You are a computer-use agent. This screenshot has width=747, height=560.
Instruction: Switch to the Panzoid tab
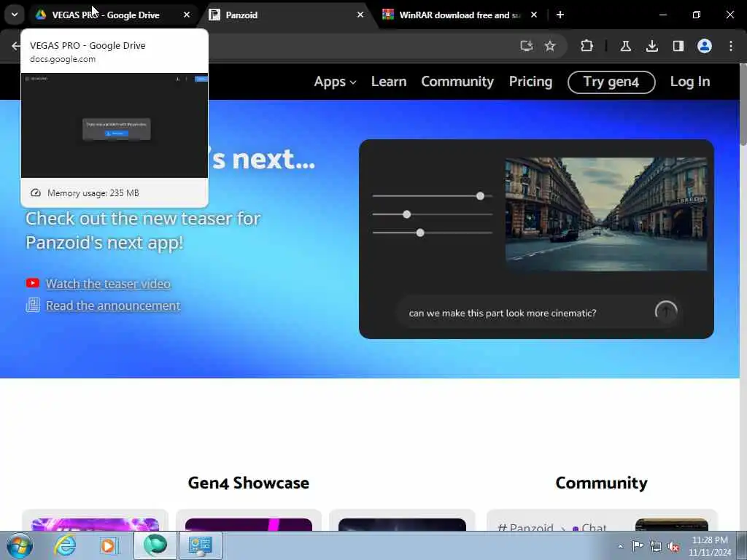pos(286,15)
